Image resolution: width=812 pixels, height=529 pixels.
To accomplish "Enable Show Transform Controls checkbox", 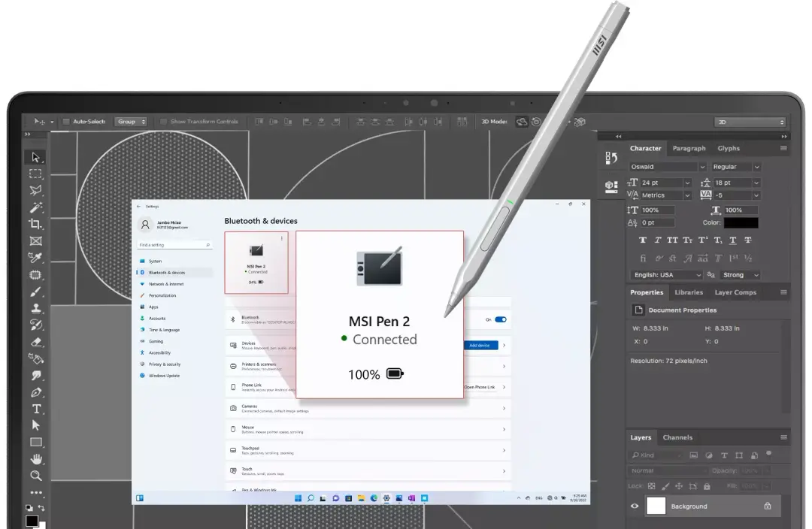I will coord(163,122).
